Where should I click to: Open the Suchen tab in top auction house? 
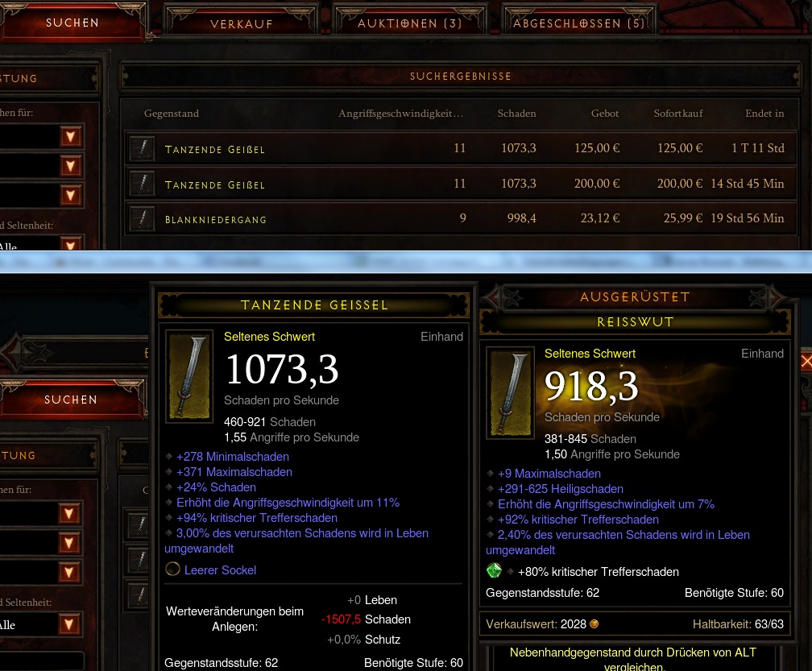click(x=72, y=23)
